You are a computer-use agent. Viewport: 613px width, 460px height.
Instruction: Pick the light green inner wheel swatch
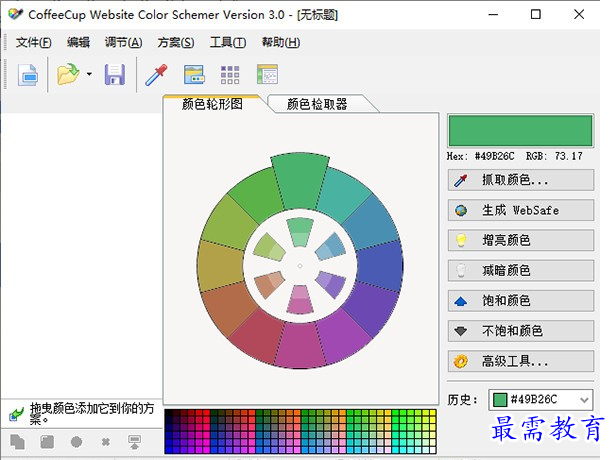[x=300, y=232]
